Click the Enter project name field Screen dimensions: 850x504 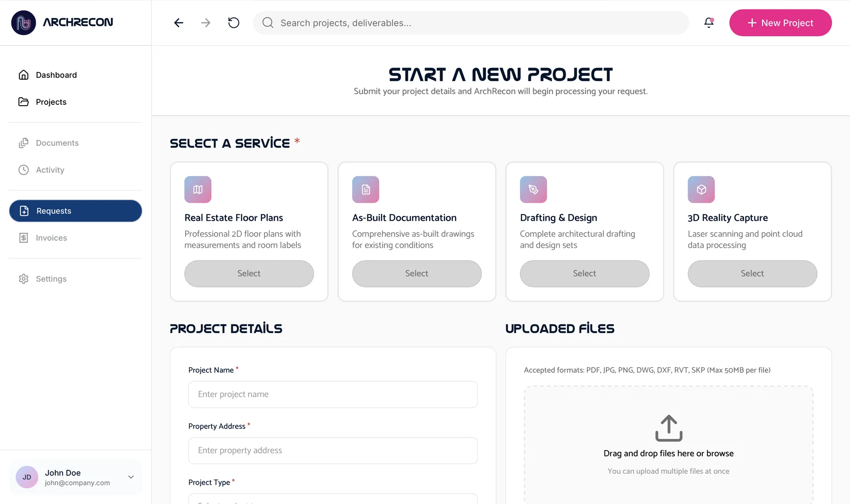pyautogui.click(x=333, y=395)
